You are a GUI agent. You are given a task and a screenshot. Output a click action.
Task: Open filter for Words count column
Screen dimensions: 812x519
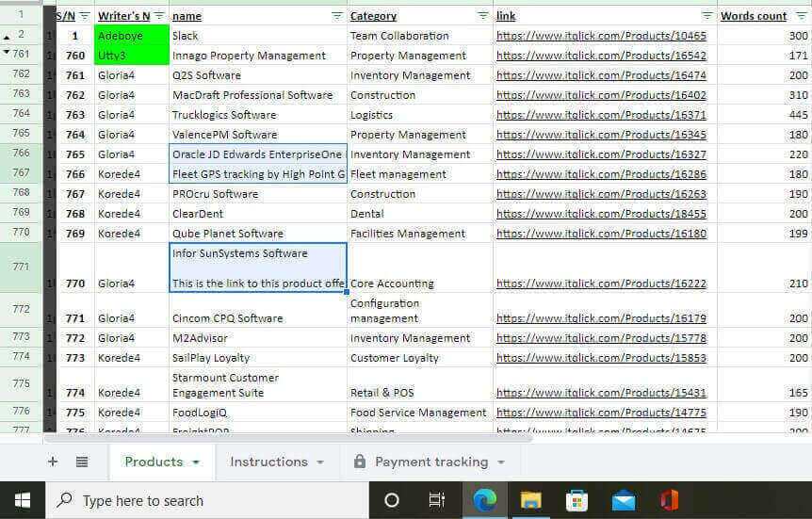point(801,17)
